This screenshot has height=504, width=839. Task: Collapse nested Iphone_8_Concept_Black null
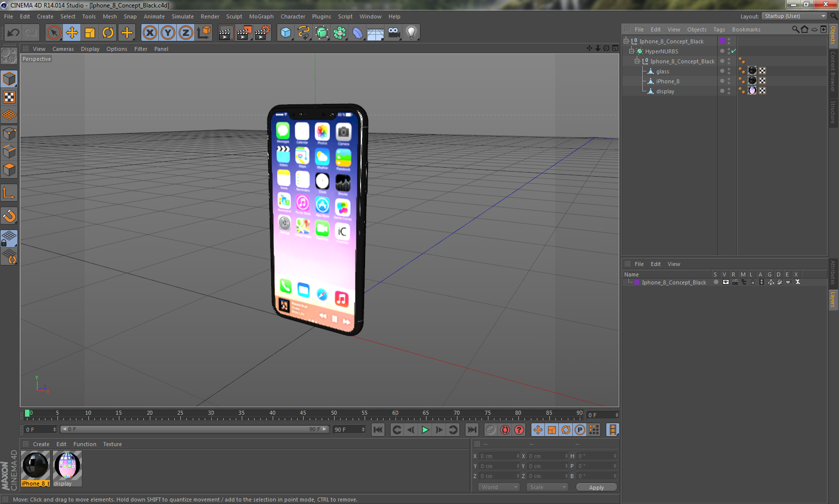(637, 61)
